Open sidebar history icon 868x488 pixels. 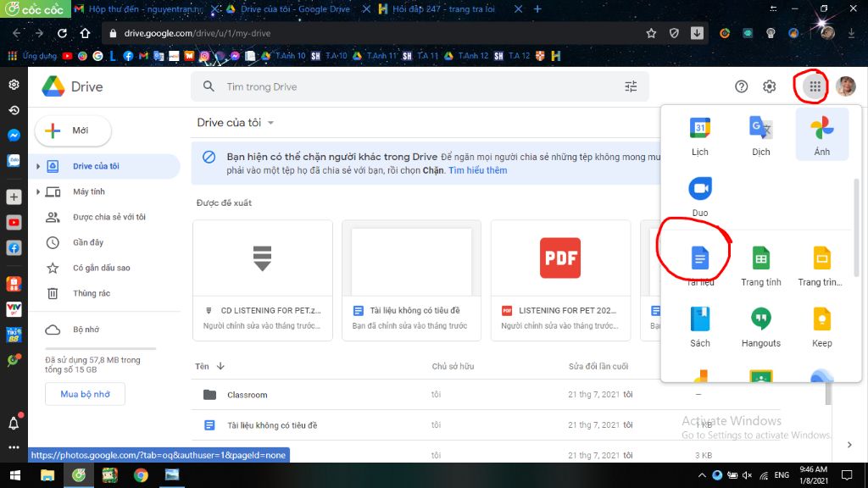coord(14,110)
